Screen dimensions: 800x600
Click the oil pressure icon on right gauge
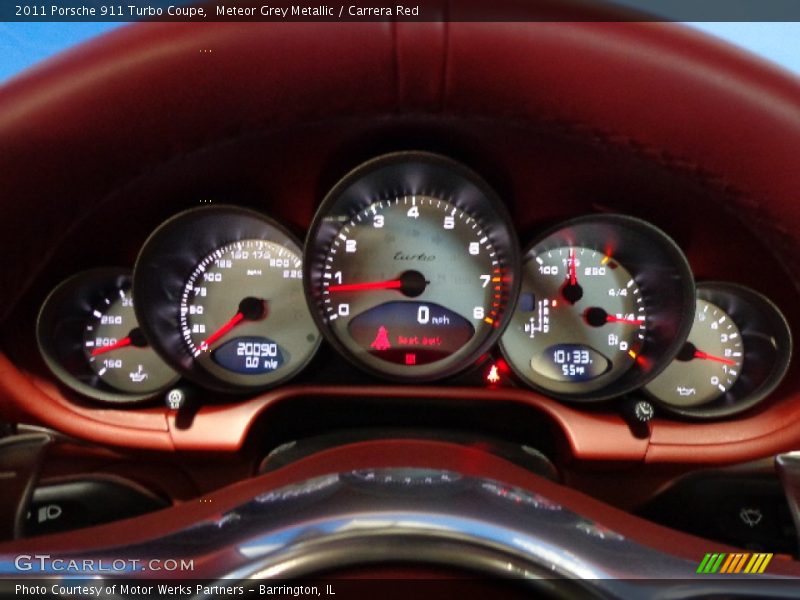685,390
